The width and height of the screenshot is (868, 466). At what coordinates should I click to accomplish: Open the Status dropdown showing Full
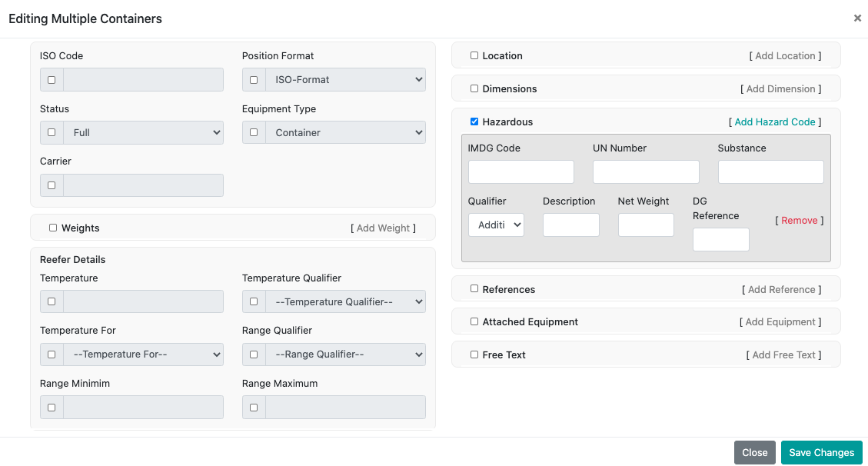(x=143, y=132)
